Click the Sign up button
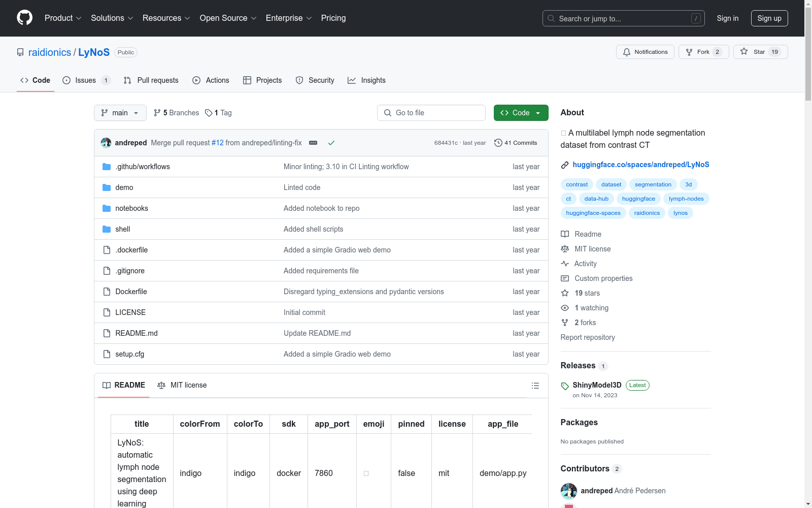The image size is (812, 508). (x=769, y=18)
